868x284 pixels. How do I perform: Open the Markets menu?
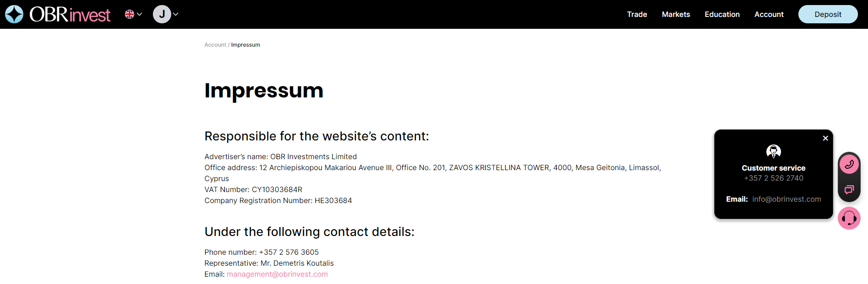676,14
